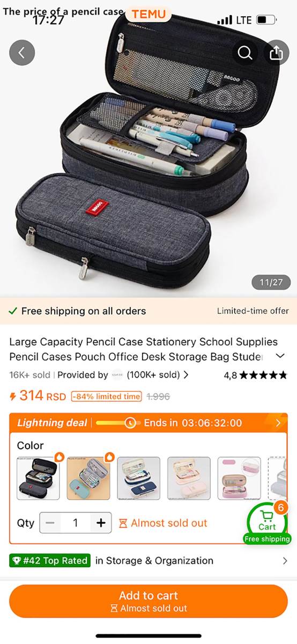Viewport: 297px width, 644px height.
Task: Open the seller's 100K+ sold link
Action: click(x=158, y=375)
